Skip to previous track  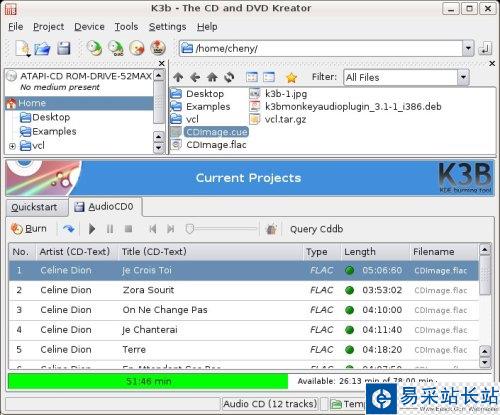(x=153, y=229)
